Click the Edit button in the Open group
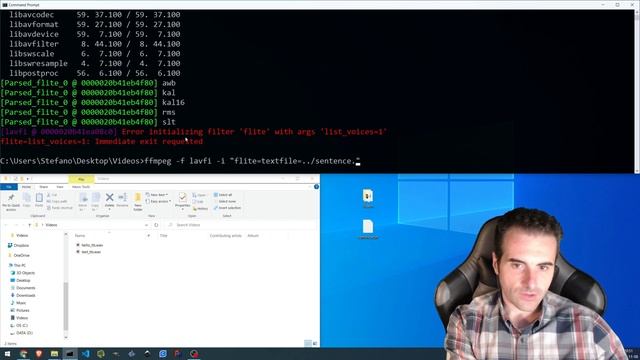640x360 pixels. (x=198, y=202)
